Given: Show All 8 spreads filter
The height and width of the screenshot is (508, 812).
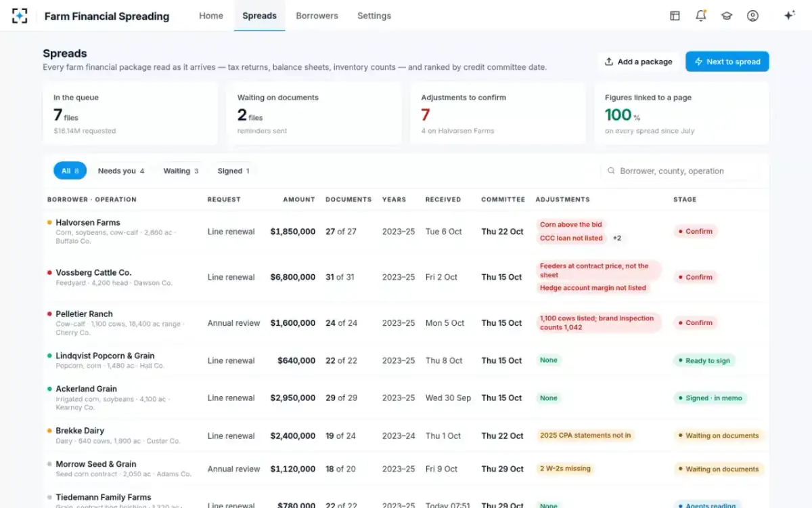Looking at the screenshot, I should [x=70, y=171].
